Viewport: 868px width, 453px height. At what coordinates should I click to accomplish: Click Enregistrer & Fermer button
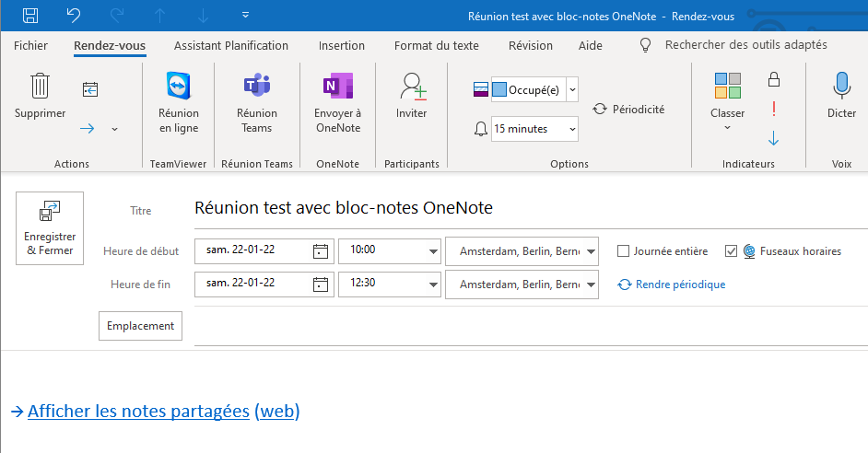coord(50,228)
